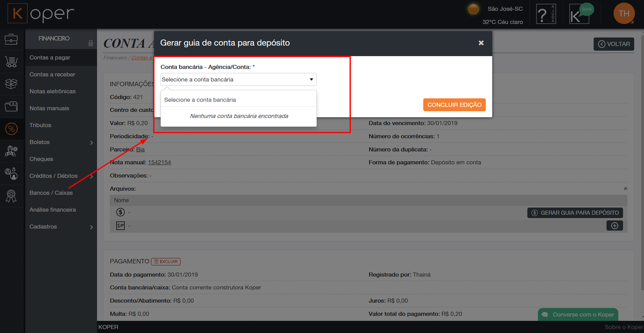
Task: Close the Gerar guia dialog
Action: (x=481, y=43)
